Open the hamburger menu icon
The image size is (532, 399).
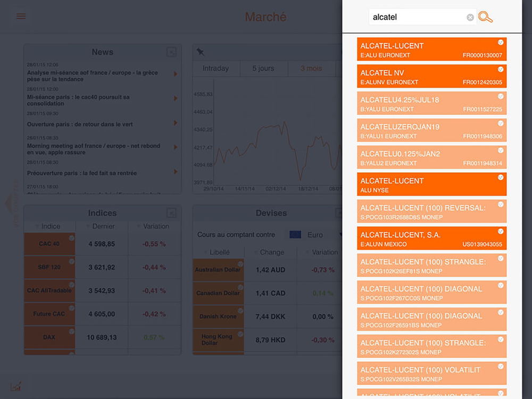pos(21,16)
